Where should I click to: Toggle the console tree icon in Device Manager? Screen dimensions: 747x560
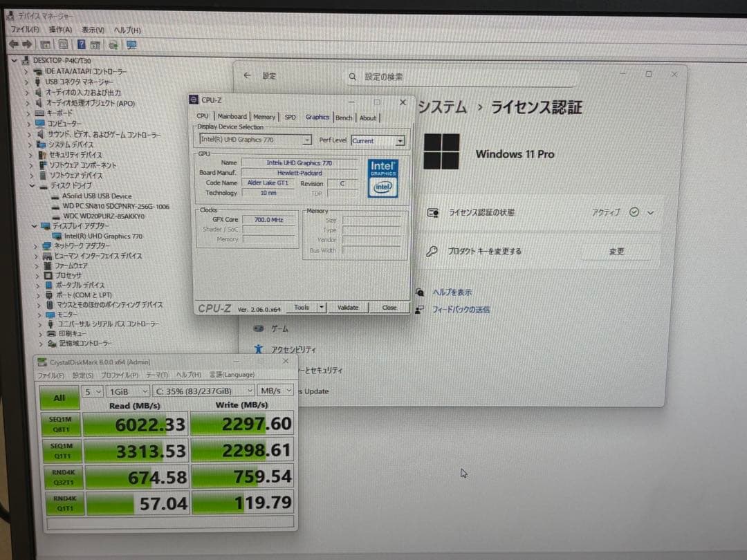(x=45, y=44)
